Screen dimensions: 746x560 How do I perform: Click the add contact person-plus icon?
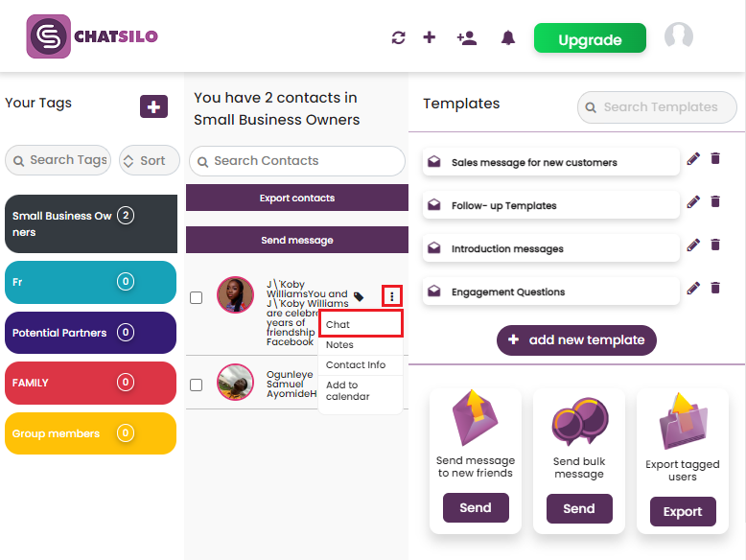(467, 37)
